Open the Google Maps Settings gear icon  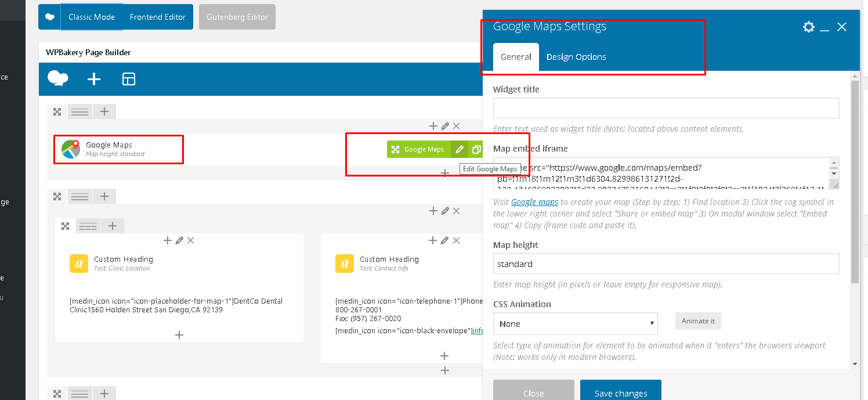(808, 27)
